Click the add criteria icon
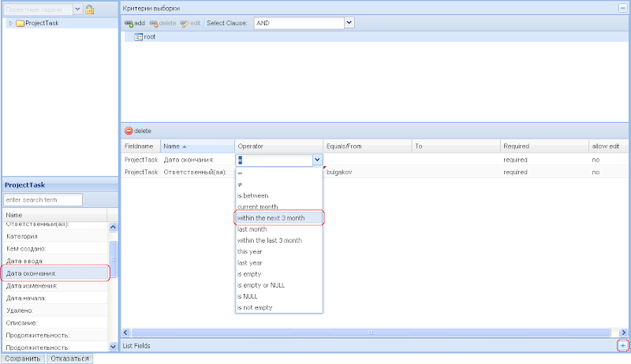The width and height of the screenshot is (631, 364). 129,24
